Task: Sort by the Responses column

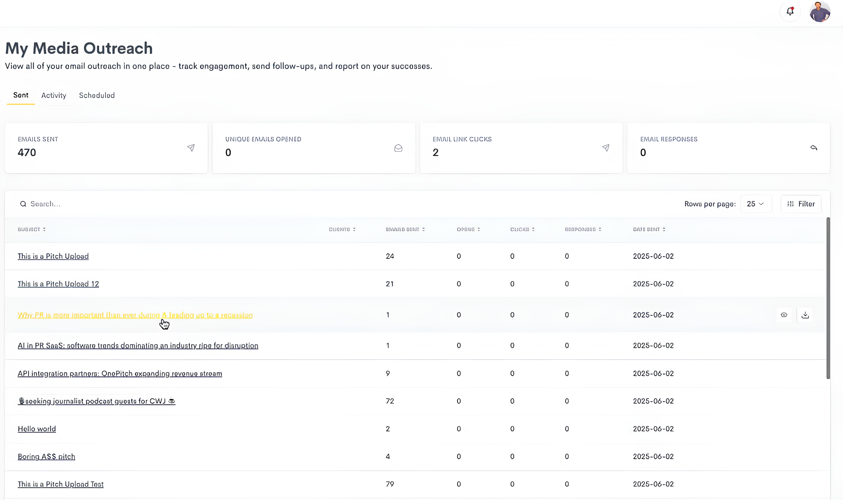Action: [x=583, y=229]
